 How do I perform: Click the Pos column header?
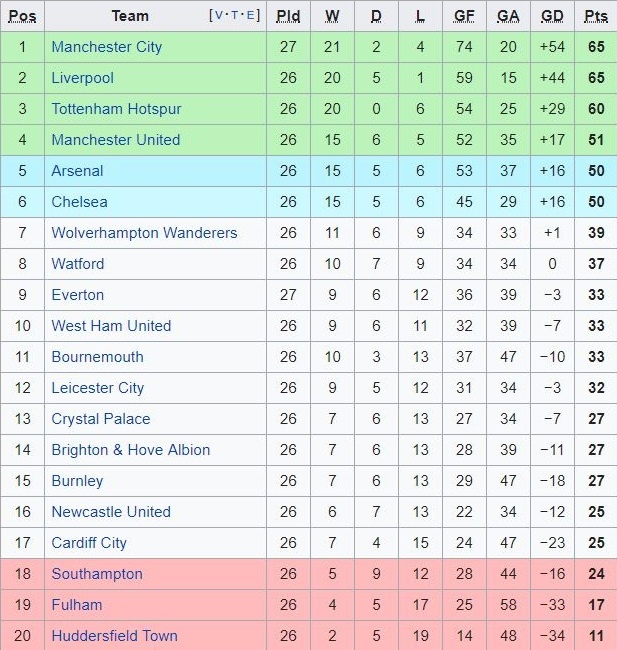pyautogui.click(x=23, y=16)
